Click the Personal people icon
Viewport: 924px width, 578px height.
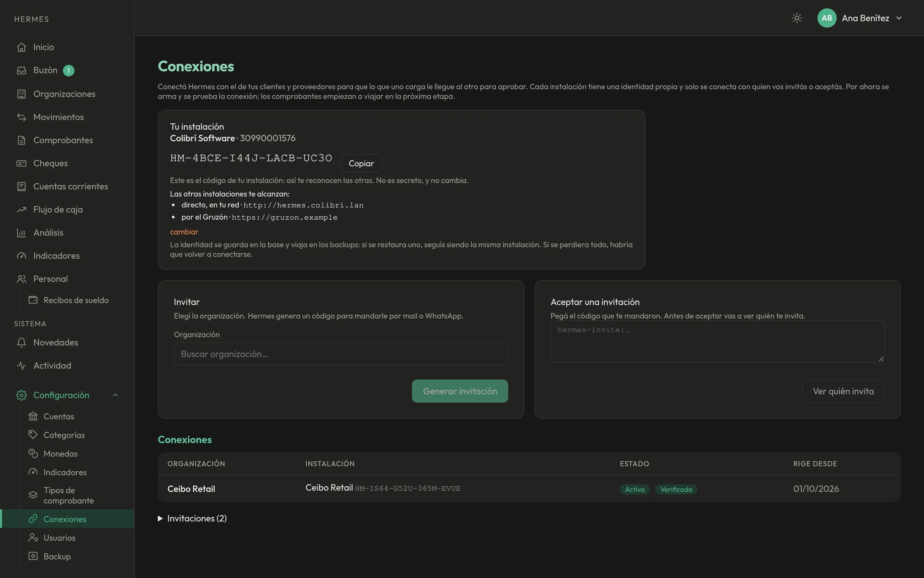click(x=21, y=279)
